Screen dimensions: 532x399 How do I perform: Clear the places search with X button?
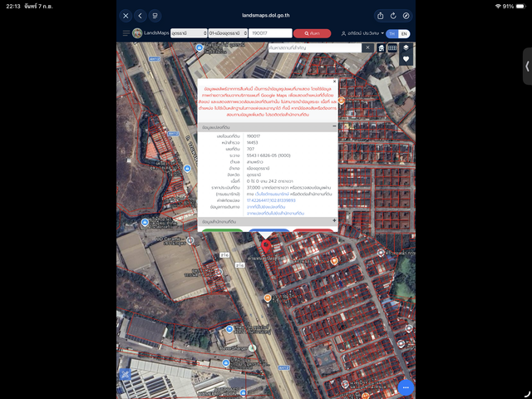(367, 48)
